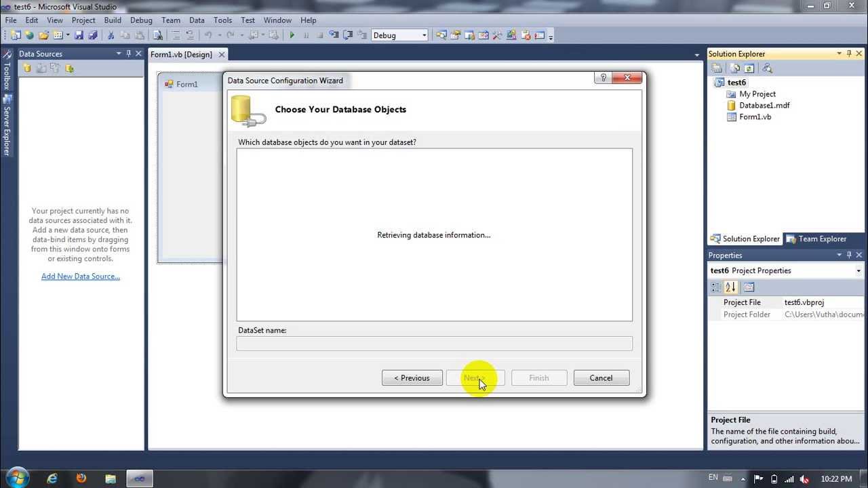Pin the Properties panel

click(849, 255)
